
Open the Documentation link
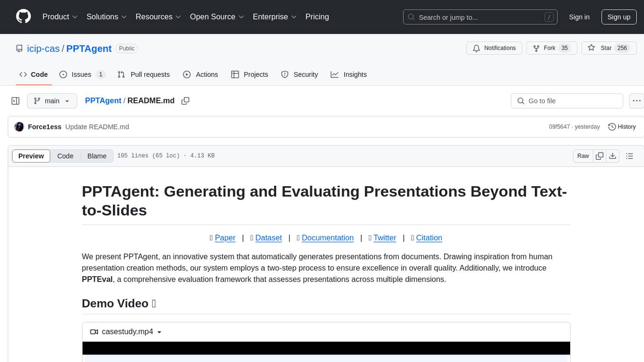(x=328, y=238)
